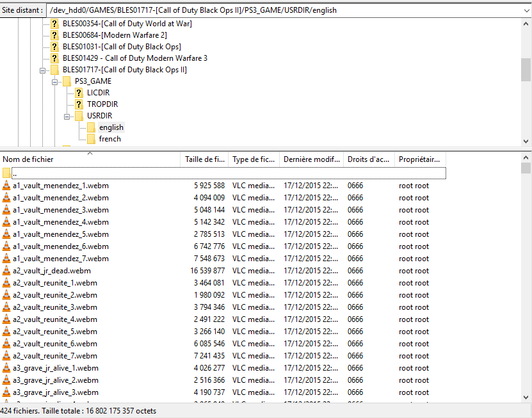
Task: Click the question-mark icon for BLES01429 Modern Warfare 3
Action: 54,58
